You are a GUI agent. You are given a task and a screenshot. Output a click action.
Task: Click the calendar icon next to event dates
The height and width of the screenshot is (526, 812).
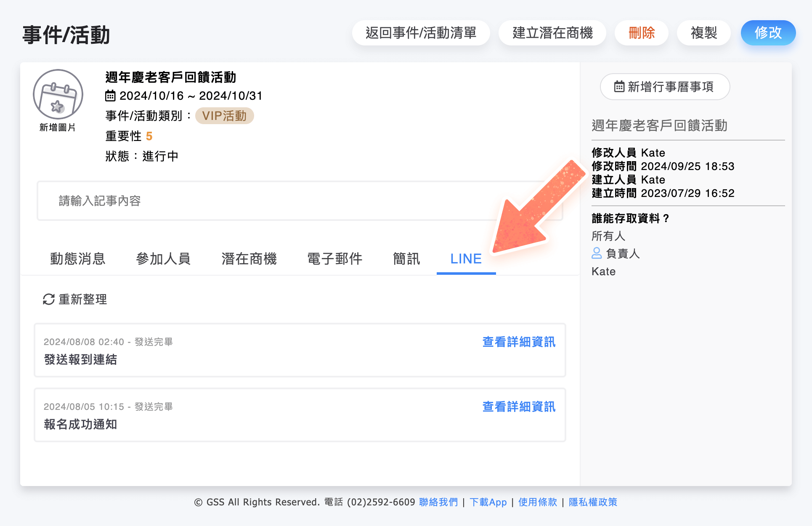click(110, 96)
